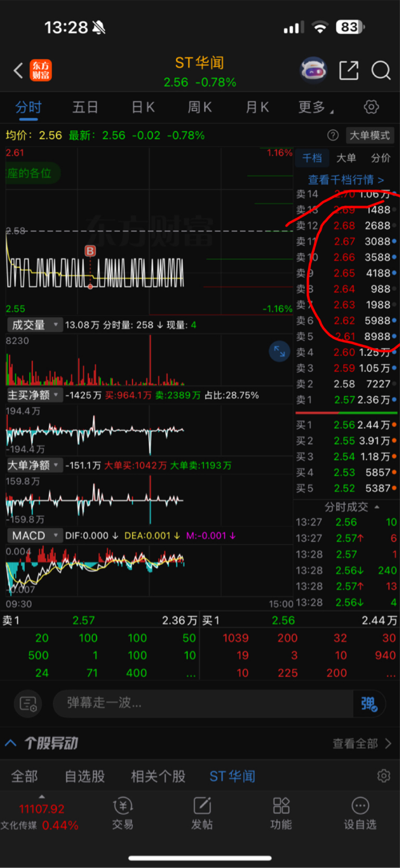This screenshot has height=868, width=400.
Task: Tap the 发帖 post icon
Action: 202,813
